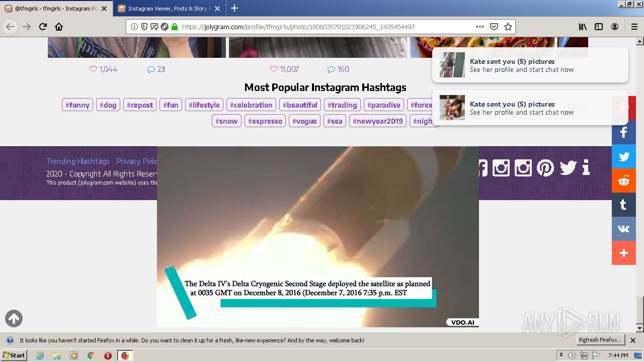Open the Windows Start menu
The image size is (644, 362).
coord(14,355)
